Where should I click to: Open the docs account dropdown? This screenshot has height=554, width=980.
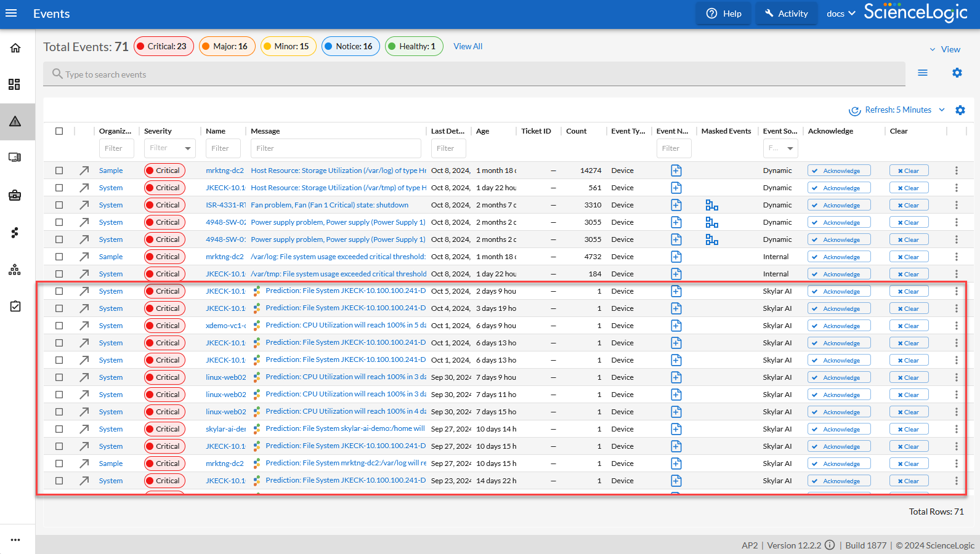coord(841,14)
